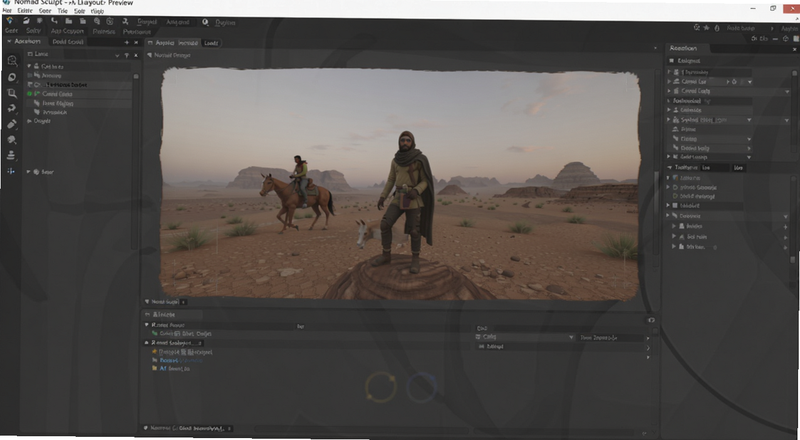
Task: Click the hooded standing character in the viewport
Action: click(x=407, y=201)
